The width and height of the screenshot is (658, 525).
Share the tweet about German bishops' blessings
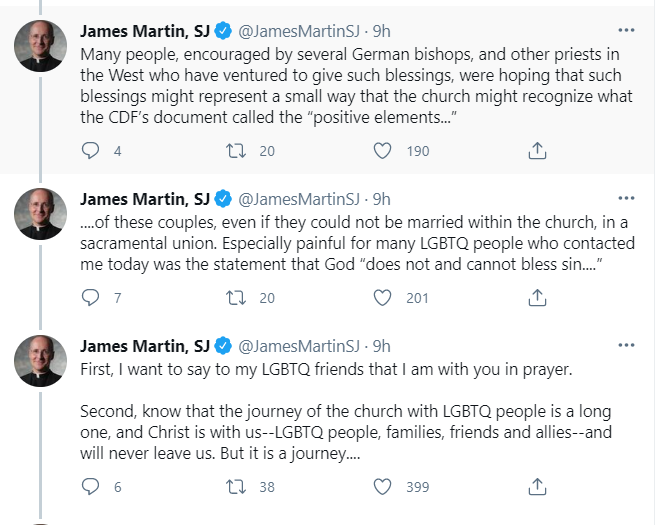(537, 151)
